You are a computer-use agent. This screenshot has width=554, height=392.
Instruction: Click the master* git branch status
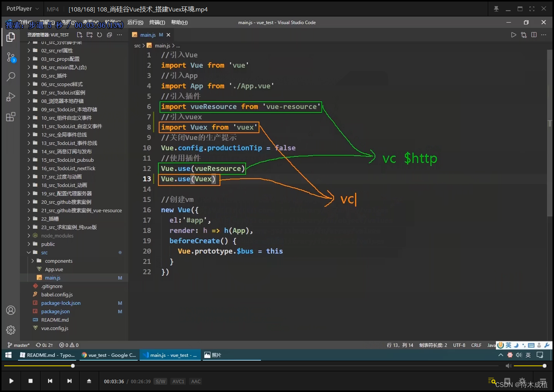(18, 345)
